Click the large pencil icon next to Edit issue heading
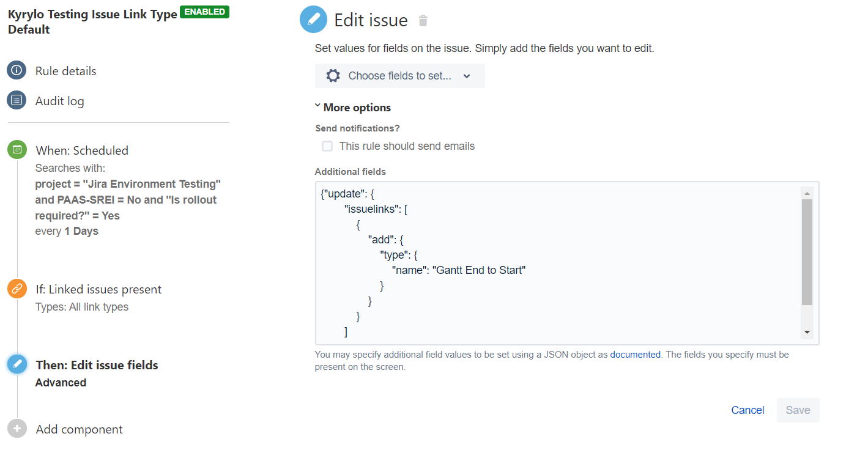 point(313,20)
